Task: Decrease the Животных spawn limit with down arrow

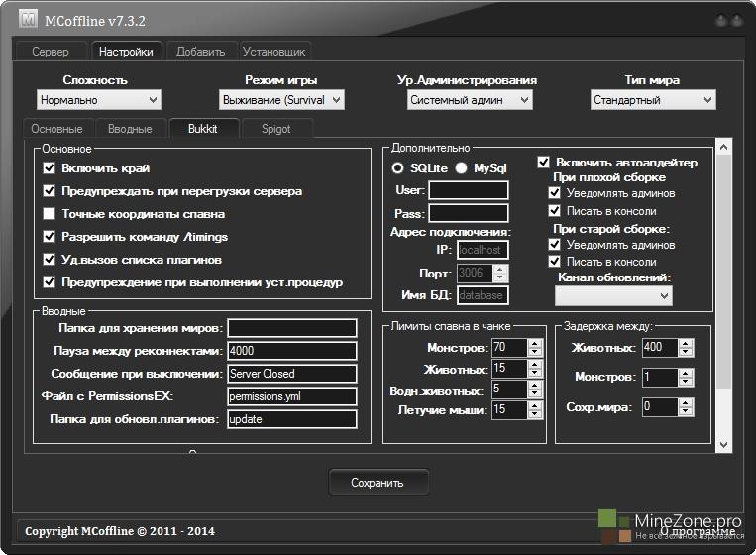Action: point(535,374)
